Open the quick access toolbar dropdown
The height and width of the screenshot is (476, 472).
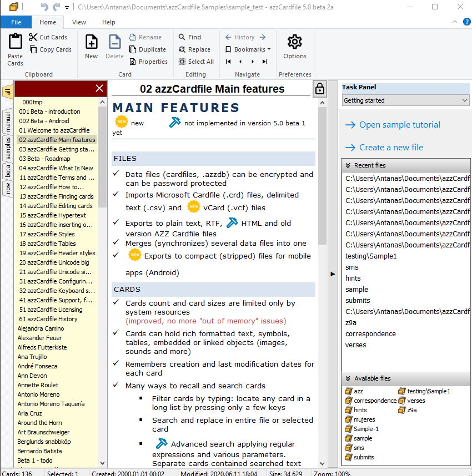click(x=67, y=8)
